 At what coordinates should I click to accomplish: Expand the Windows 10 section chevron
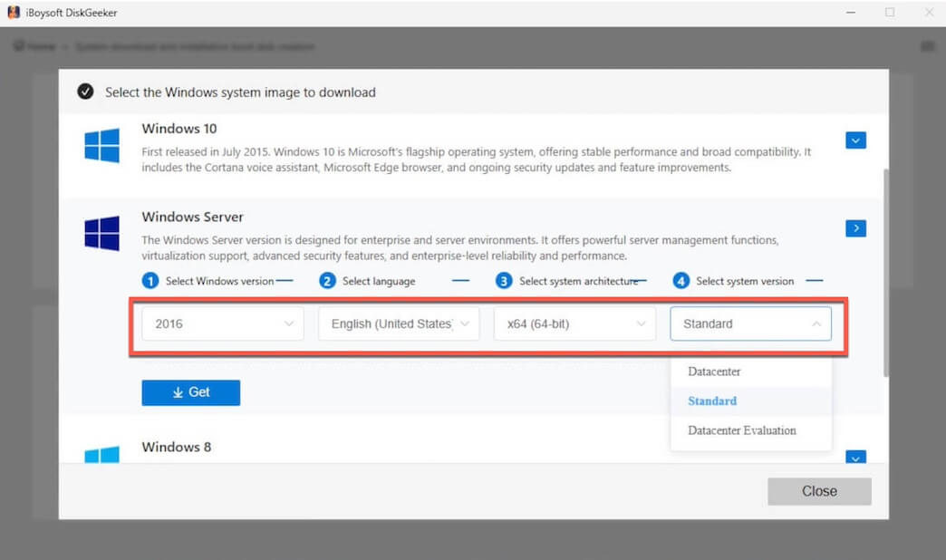point(855,140)
